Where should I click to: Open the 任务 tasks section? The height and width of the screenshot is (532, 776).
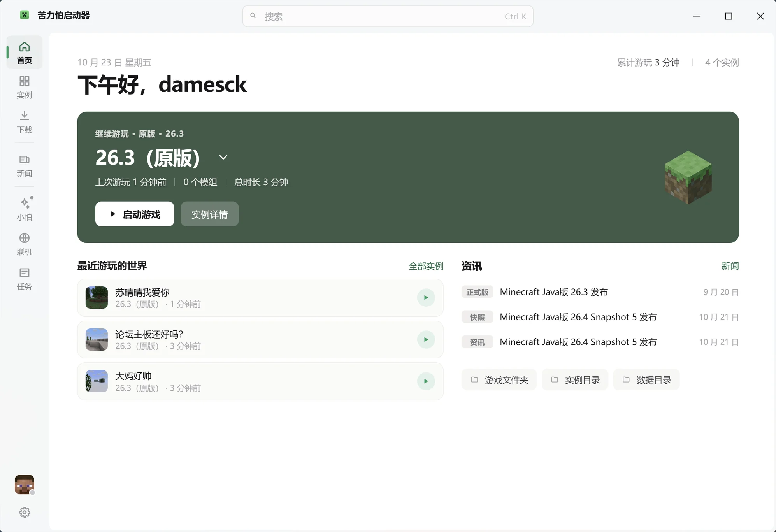click(25, 279)
